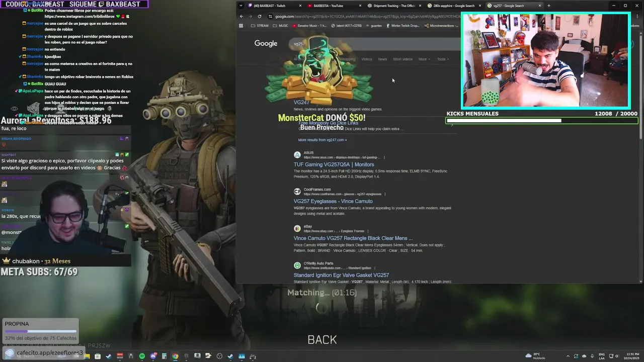Close the 280x sapphire Google Search tab
This screenshot has width=644, height=362.
click(480, 6)
